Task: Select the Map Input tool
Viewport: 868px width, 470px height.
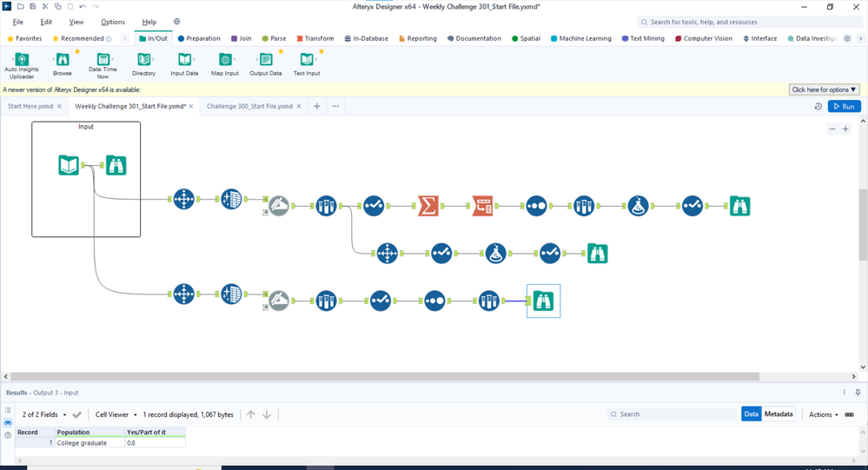Action: (225, 64)
